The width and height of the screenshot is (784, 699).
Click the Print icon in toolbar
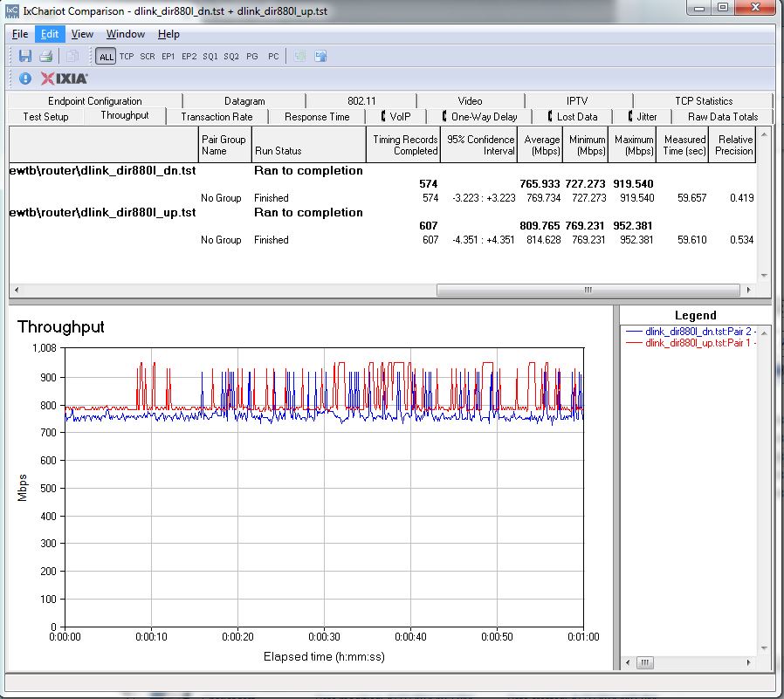pyautogui.click(x=46, y=56)
